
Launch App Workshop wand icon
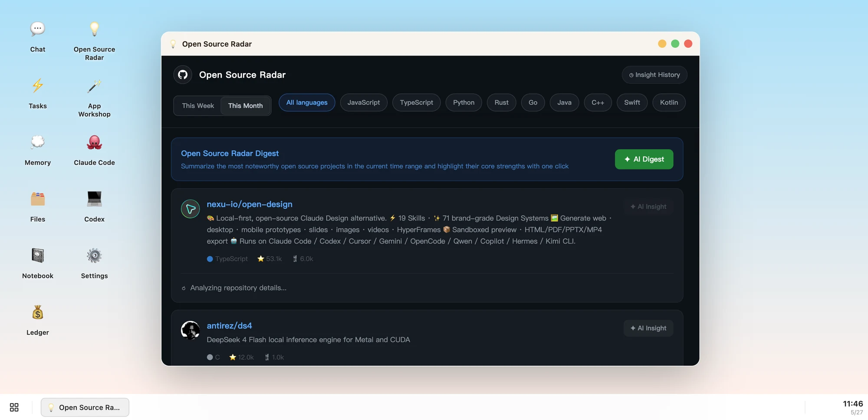point(94,86)
